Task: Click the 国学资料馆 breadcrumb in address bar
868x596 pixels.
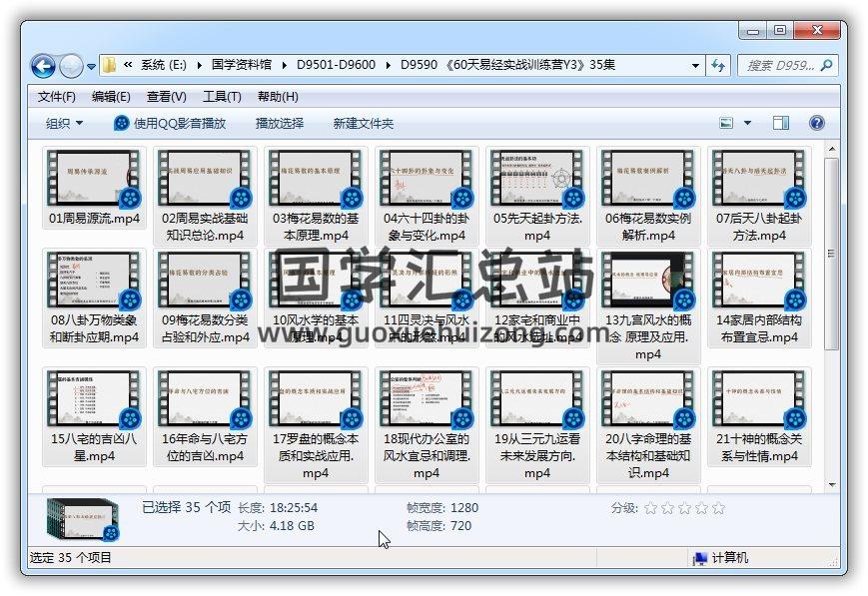Action: tap(241, 65)
